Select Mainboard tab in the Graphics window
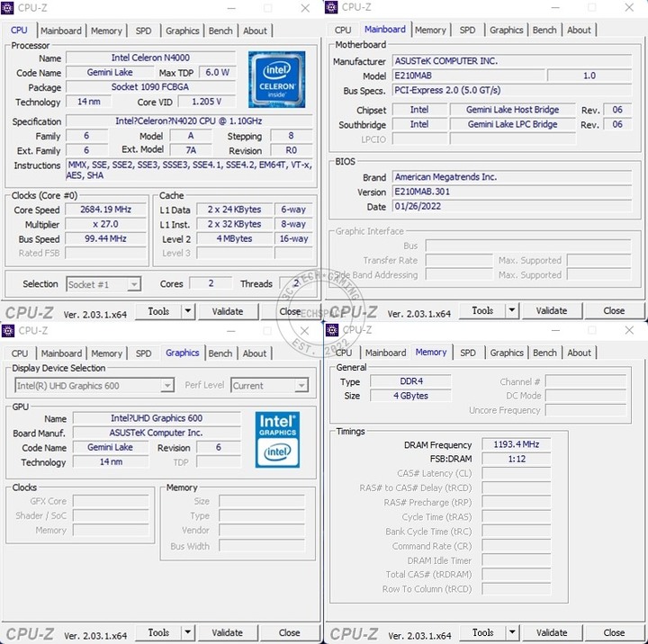This screenshot has height=644, width=648. (61, 353)
